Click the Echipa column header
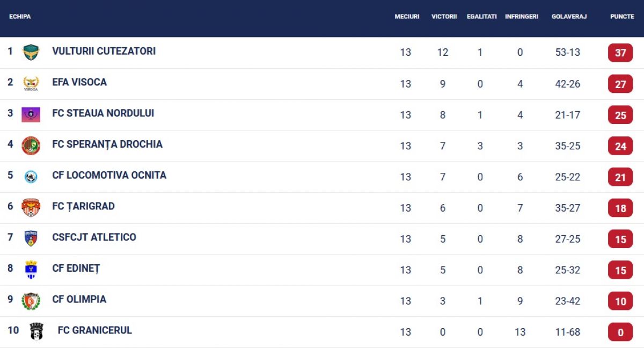 (20, 17)
